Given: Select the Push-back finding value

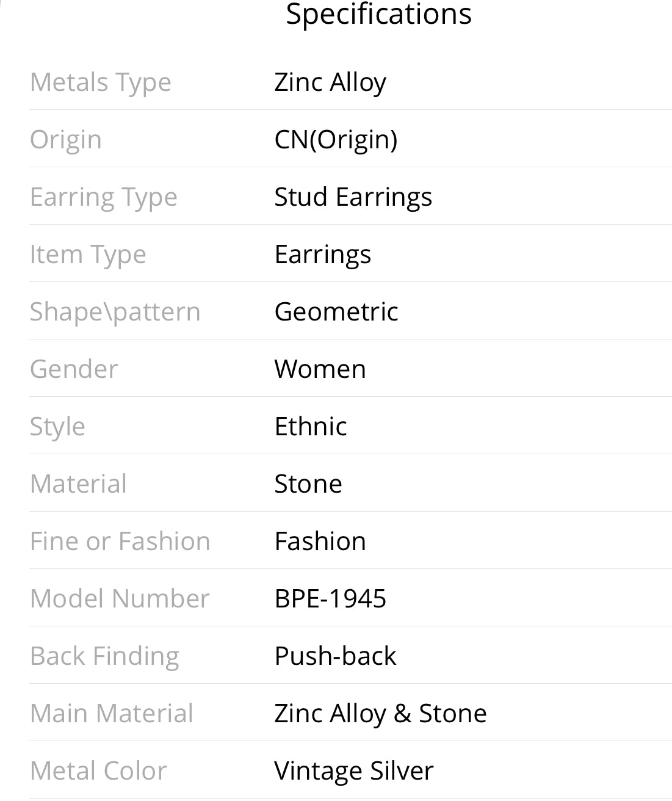Looking at the screenshot, I should pos(335,656).
